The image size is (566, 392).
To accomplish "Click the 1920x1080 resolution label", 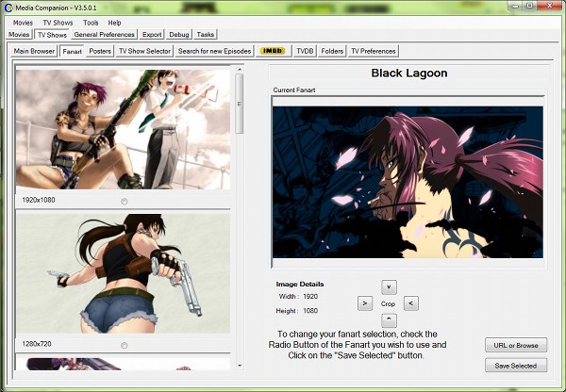I will pos(39,200).
